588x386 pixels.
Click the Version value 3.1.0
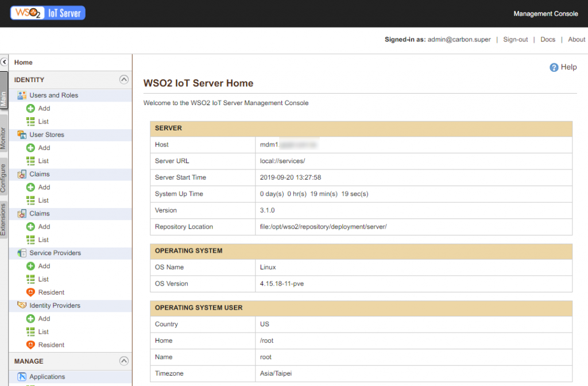click(x=267, y=210)
